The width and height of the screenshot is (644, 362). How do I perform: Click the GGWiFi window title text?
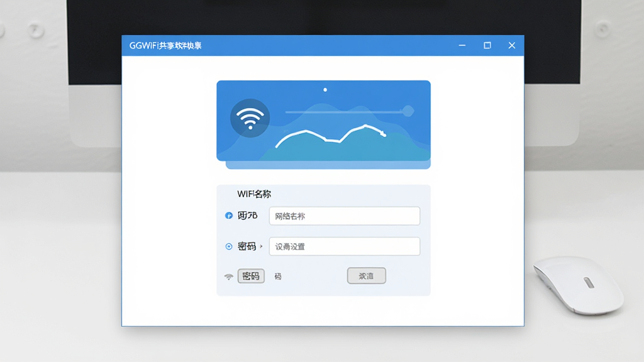tap(165, 45)
